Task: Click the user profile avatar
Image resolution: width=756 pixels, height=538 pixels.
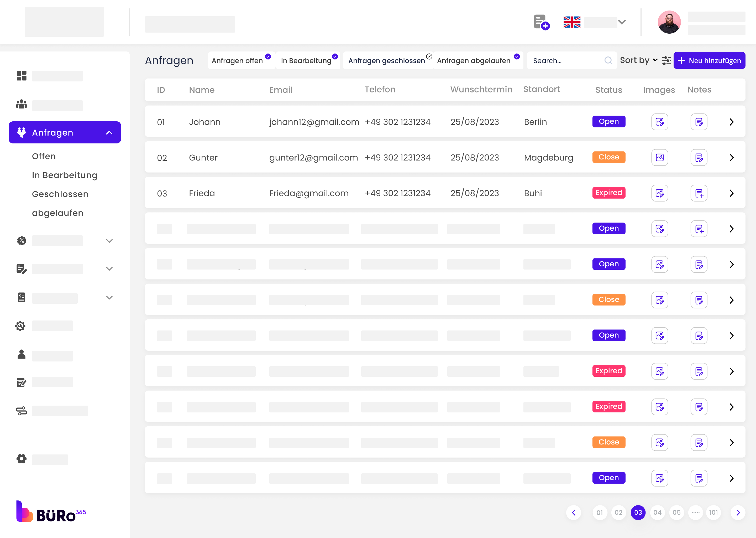Action: coord(669,22)
